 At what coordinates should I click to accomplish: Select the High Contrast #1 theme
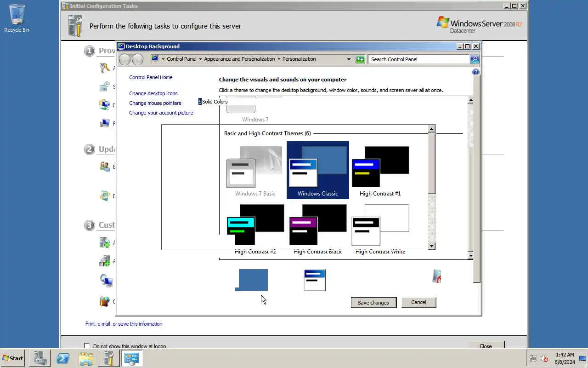380,171
